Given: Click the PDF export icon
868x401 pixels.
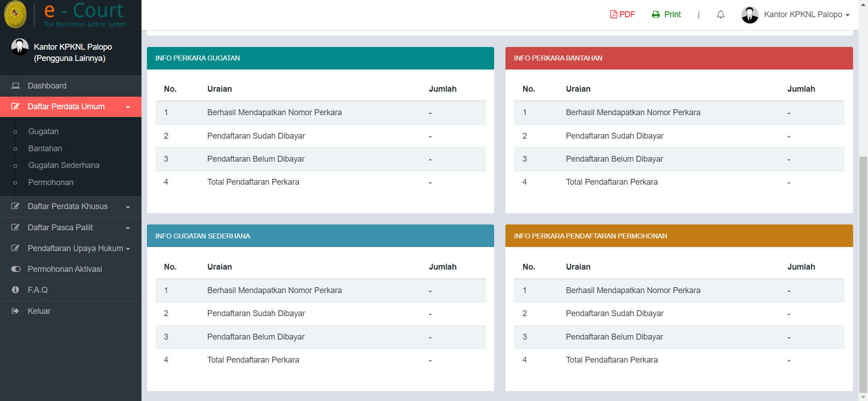Looking at the screenshot, I should pyautogui.click(x=613, y=14).
